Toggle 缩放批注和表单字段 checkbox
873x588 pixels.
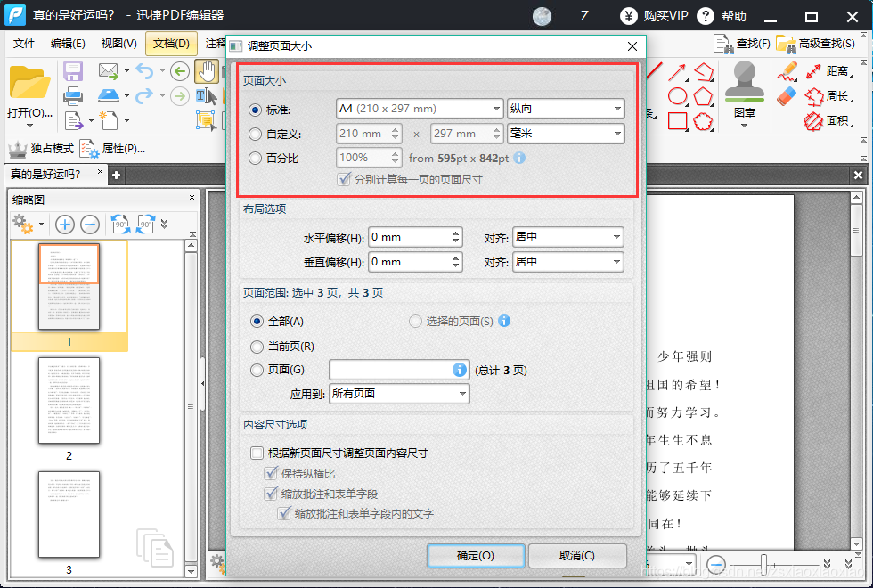[x=271, y=494]
